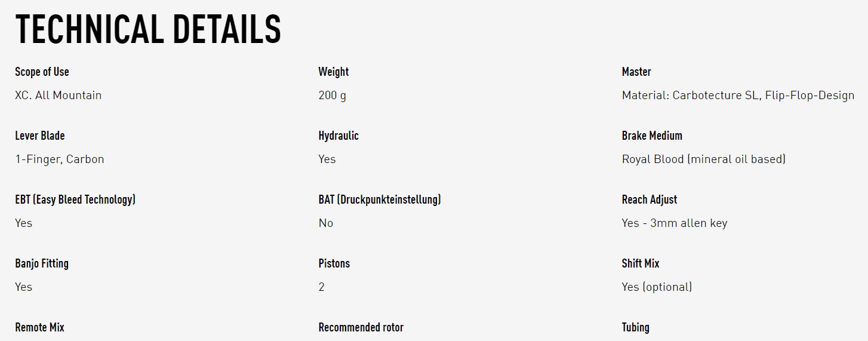Click the XC. All Mountain value
This screenshot has width=868, height=341.
tap(58, 95)
